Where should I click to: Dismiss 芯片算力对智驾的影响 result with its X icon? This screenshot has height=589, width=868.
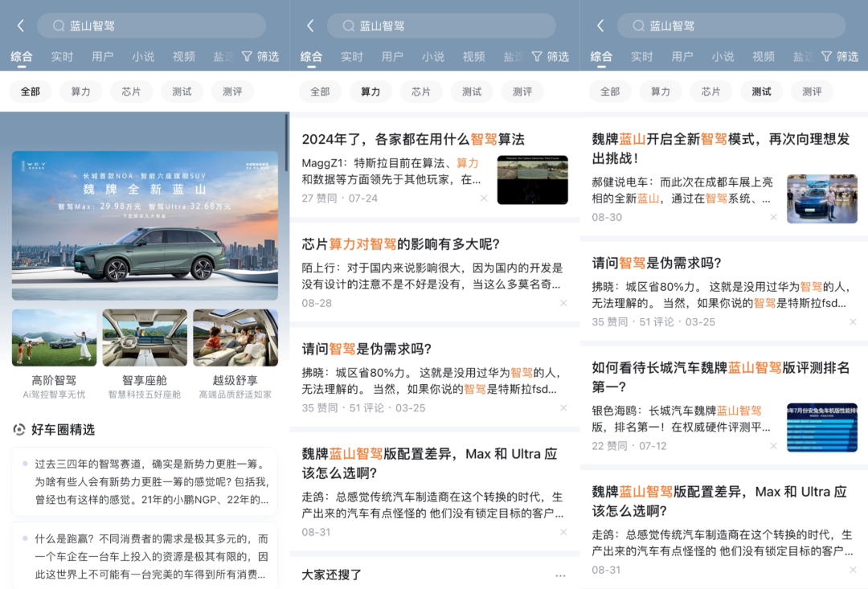[563, 303]
